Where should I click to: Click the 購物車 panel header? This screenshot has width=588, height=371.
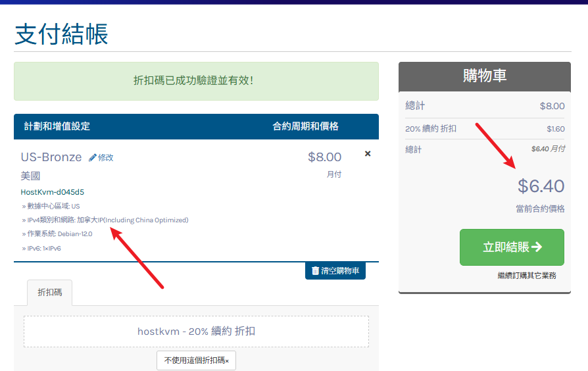[x=484, y=76]
